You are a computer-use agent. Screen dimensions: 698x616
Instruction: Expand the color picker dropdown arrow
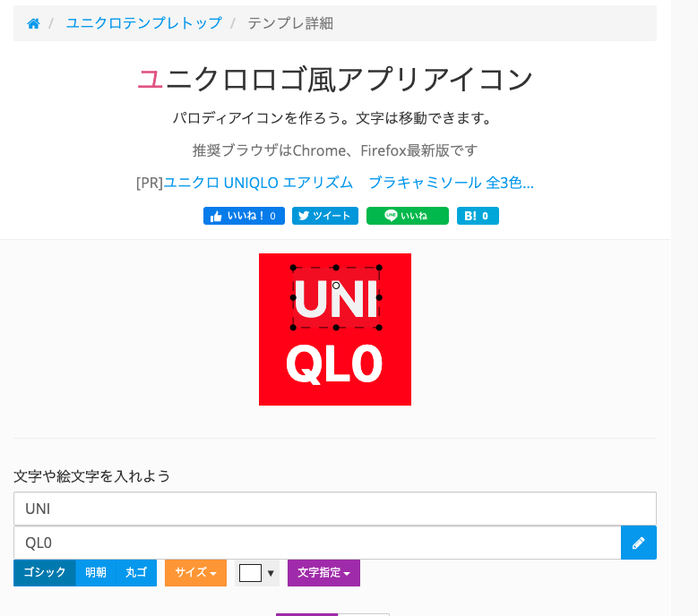[271, 573]
